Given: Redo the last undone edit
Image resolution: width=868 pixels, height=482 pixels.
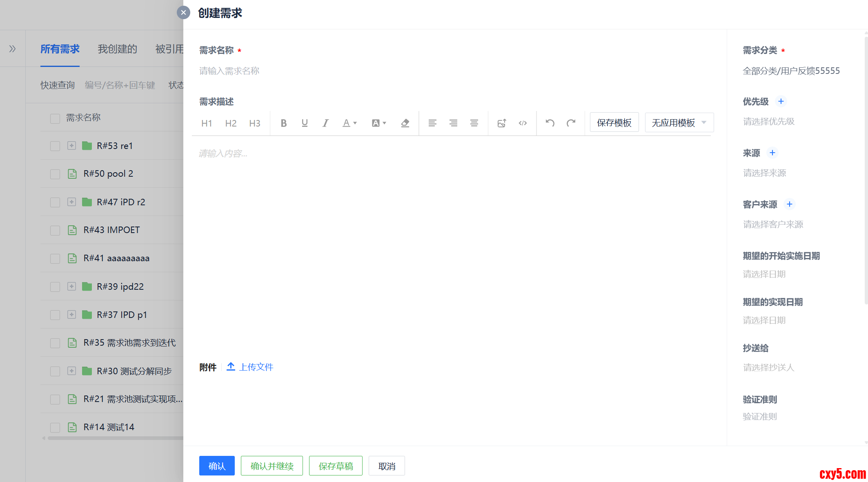Looking at the screenshot, I should (x=571, y=123).
